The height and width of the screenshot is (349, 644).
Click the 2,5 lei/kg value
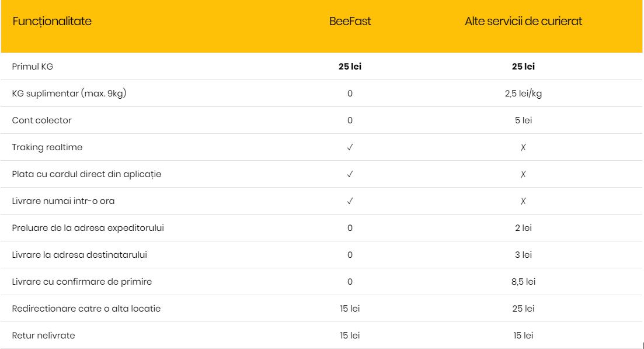click(x=523, y=94)
